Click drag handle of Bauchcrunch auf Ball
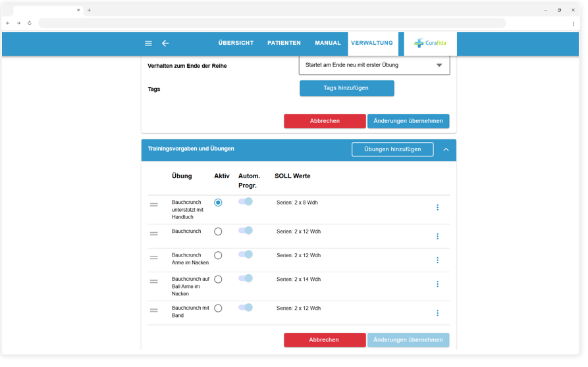 click(x=154, y=281)
